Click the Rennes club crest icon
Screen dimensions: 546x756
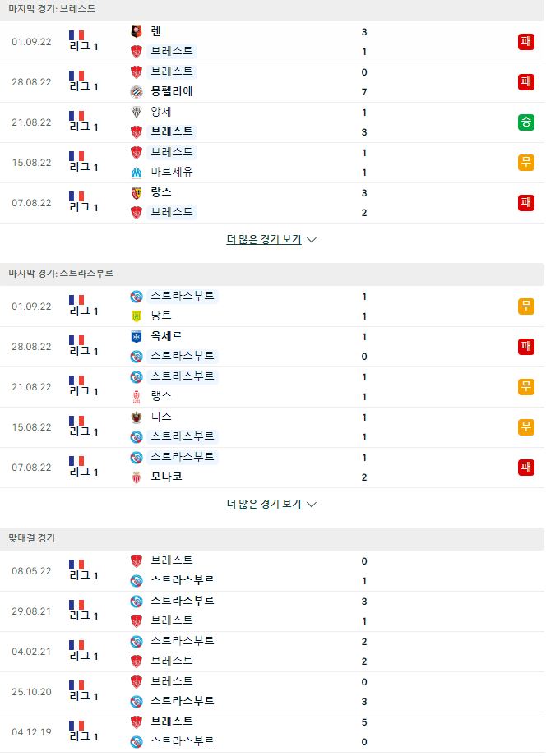click(136, 32)
